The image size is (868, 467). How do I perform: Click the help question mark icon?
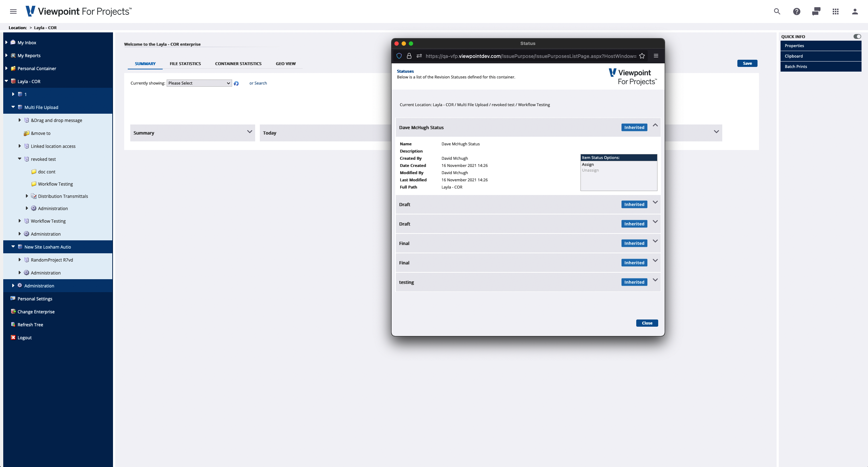point(796,11)
